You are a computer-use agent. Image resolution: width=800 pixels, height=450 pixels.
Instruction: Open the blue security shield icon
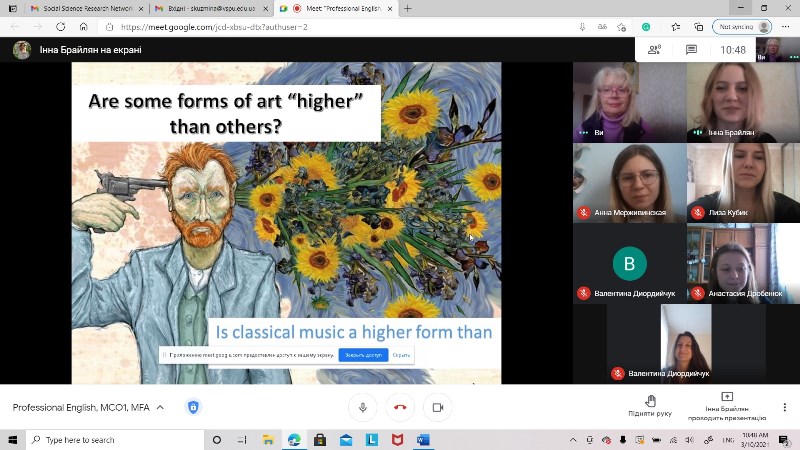193,407
